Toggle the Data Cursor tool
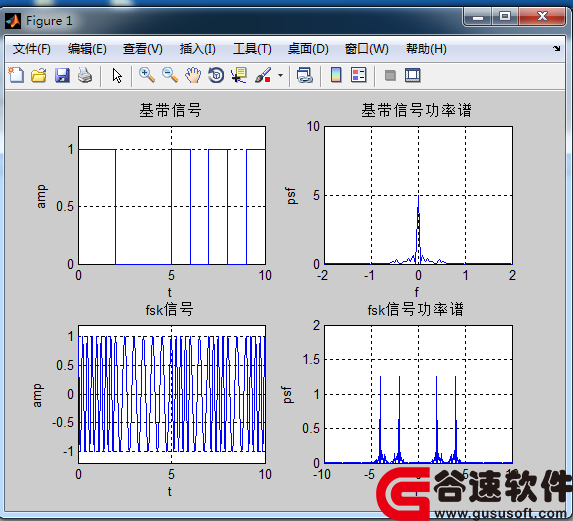The height and width of the screenshot is (521, 573). tap(239, 76)
